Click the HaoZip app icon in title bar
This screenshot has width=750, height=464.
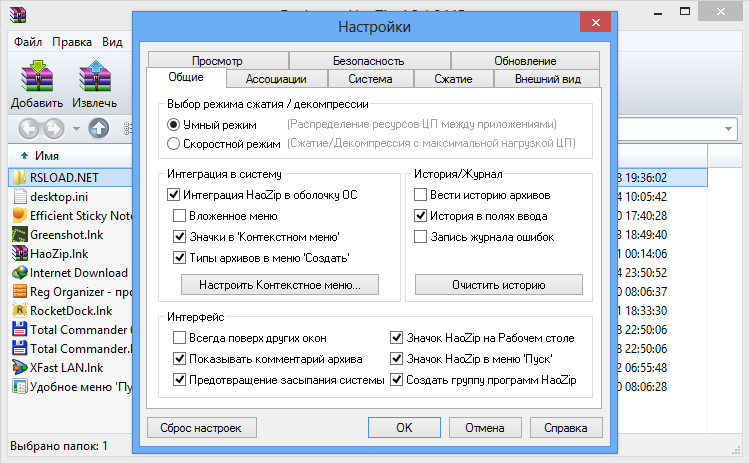(18, 14)
